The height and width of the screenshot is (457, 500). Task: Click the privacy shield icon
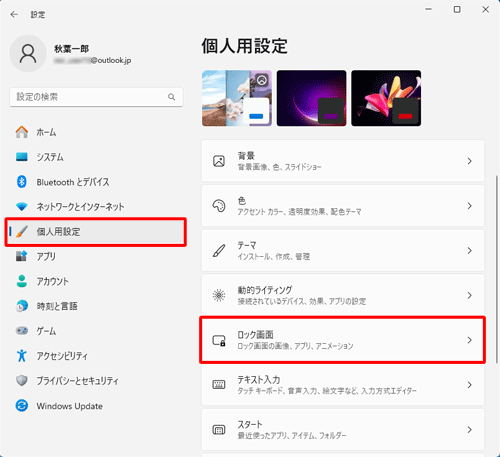[22, 380]
